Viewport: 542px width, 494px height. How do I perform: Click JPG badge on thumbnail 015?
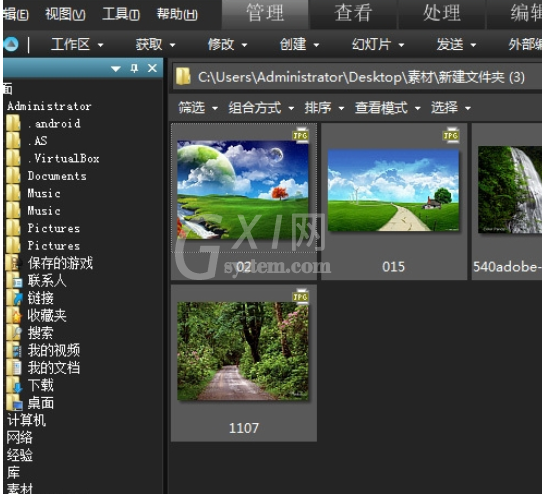(451, 135)
